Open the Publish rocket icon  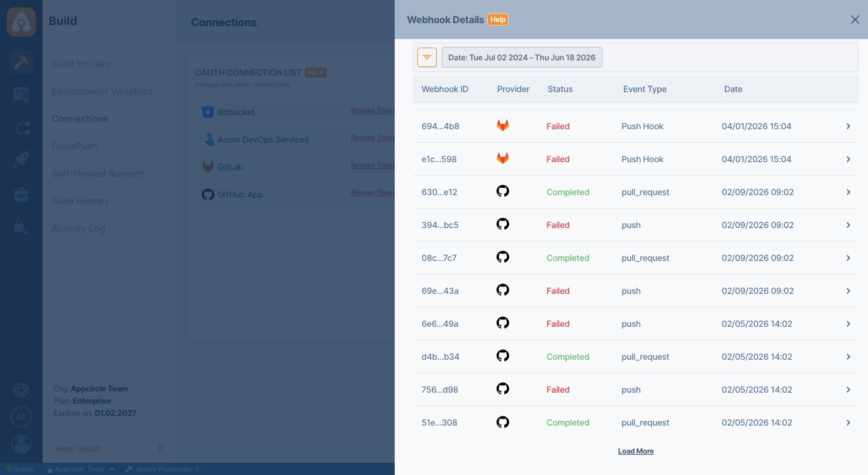point(21,160)
